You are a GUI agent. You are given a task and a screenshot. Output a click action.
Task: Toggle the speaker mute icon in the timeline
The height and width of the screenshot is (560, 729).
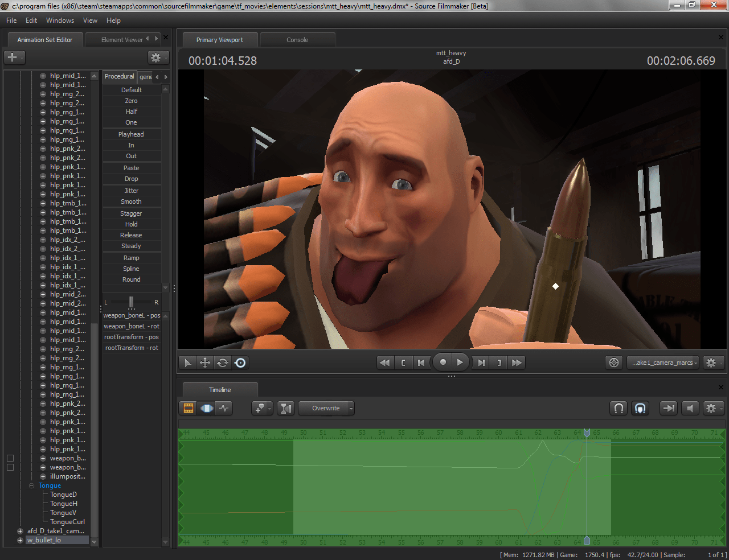(x=690, y=408)
